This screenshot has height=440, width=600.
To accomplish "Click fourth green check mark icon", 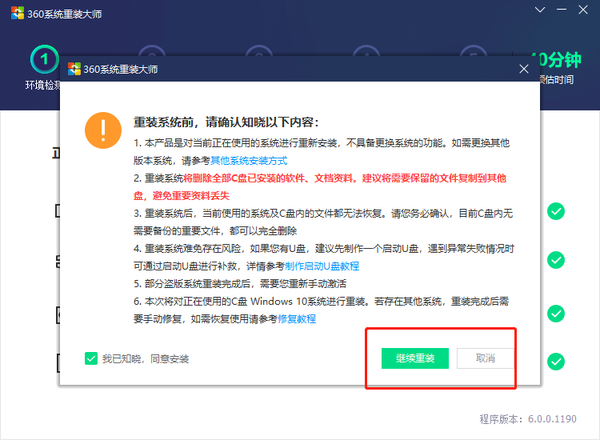I will pos(556,362).
